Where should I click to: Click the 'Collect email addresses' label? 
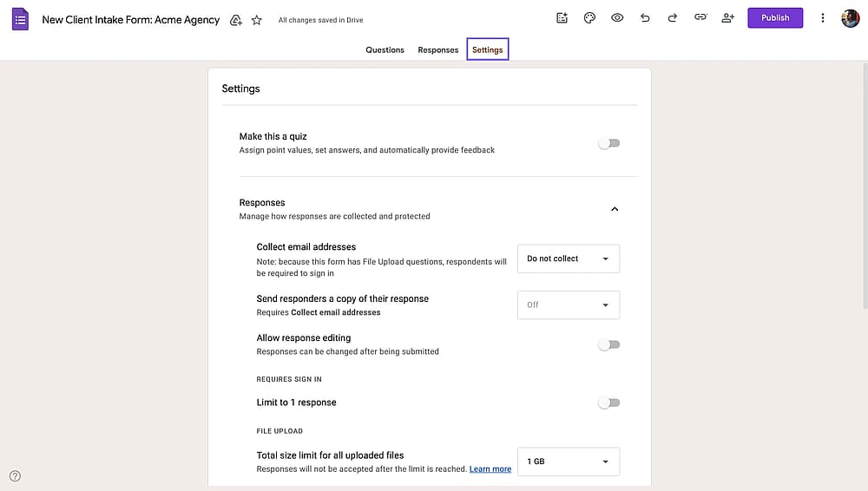pyautogui.click(x=306, y=247)
